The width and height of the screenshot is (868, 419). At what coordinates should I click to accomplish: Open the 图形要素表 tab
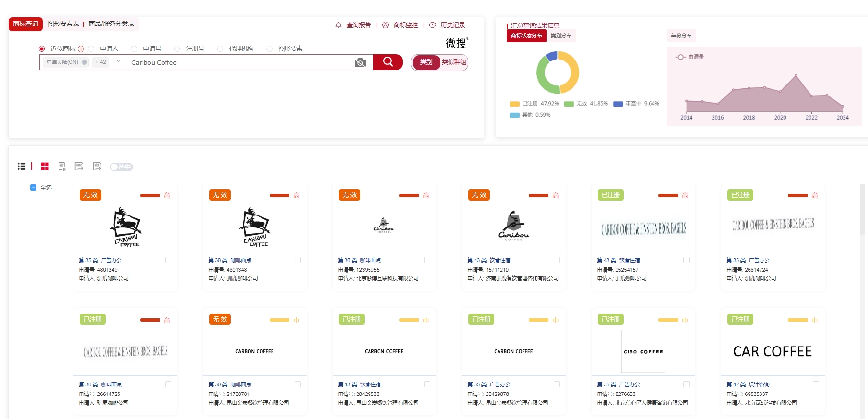(63, 24)
